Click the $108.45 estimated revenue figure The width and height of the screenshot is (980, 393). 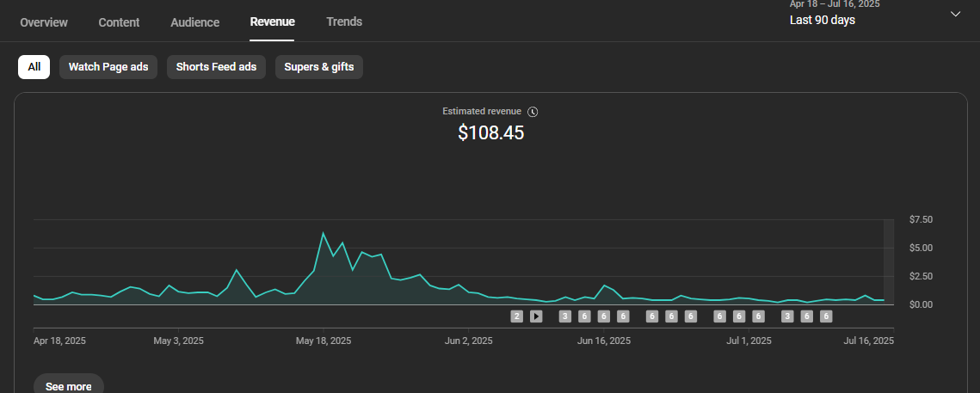pyautogui.click(x=490, y=132)
